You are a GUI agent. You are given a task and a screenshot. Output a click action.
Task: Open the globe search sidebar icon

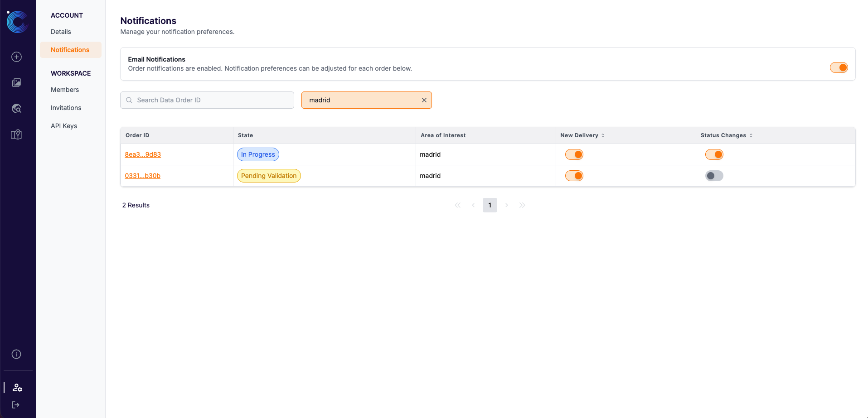click(x=16, y=108)
